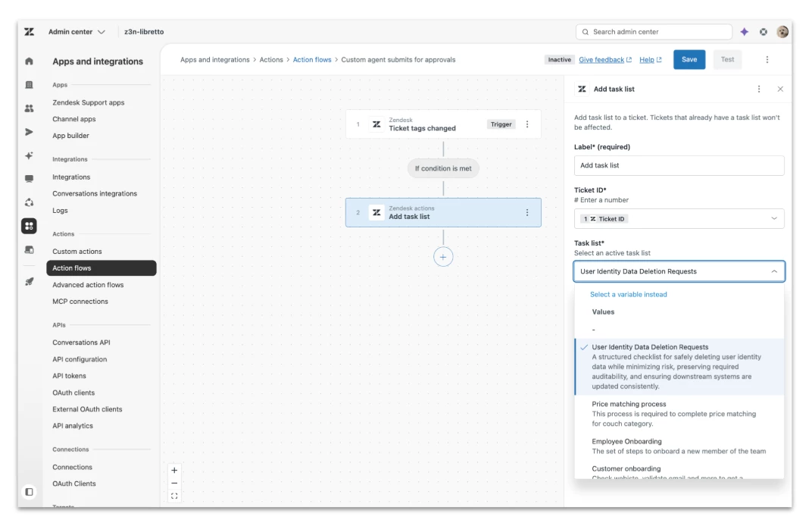812x529 pixels.
Task: Open Zendesk products switcher icon in header
Action: point(764,32)
